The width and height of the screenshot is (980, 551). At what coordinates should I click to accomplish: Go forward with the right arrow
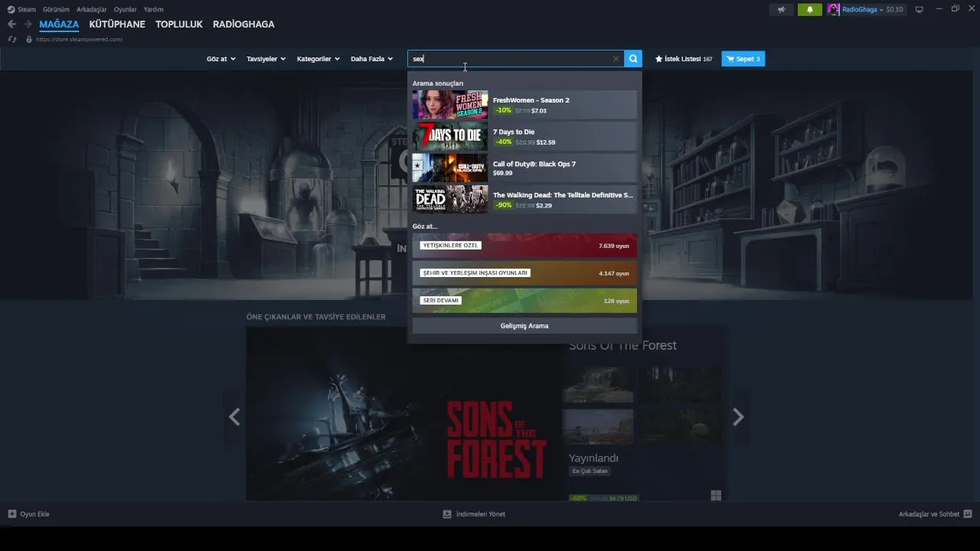click(28, 24)
